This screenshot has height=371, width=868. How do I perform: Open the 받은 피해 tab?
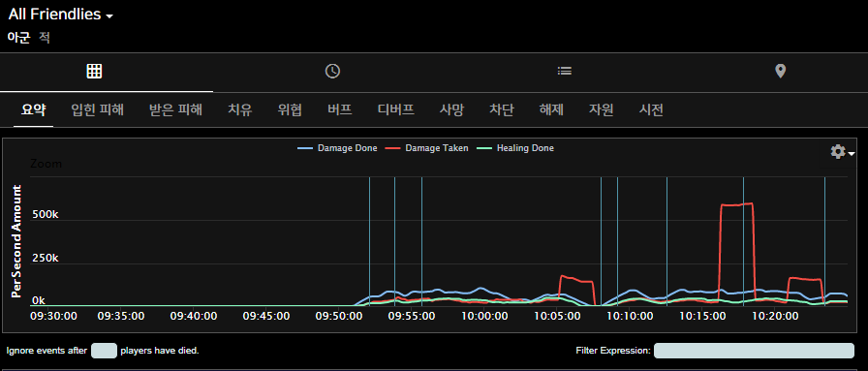click(x=175, y=109)
